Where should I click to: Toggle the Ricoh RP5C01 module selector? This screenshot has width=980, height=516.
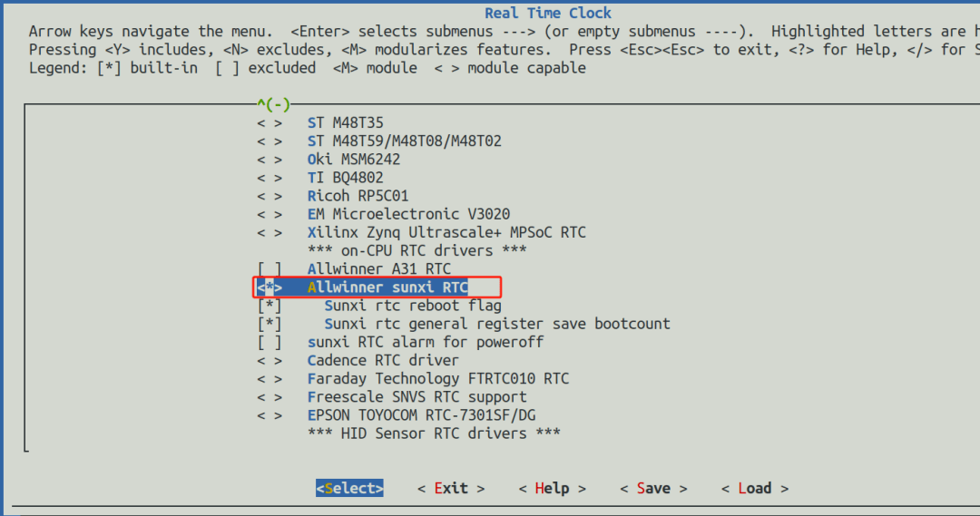pos(269,196)
